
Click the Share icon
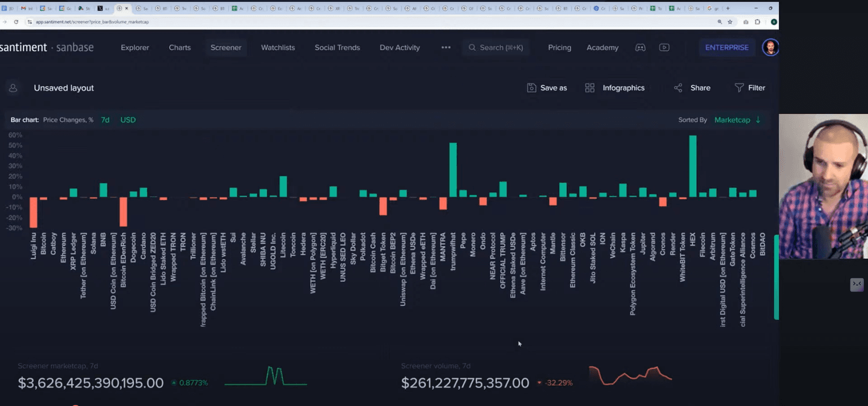tap(678, 88)
